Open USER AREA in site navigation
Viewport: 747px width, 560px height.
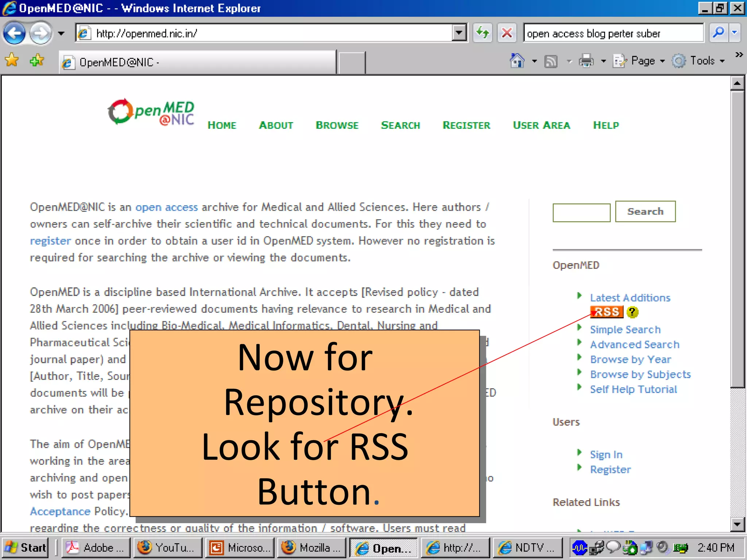click(542, 125)
